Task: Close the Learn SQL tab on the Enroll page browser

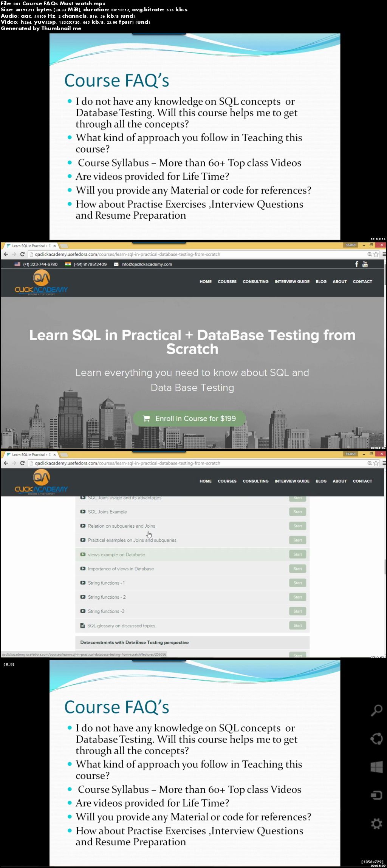Action: (55, 246)
